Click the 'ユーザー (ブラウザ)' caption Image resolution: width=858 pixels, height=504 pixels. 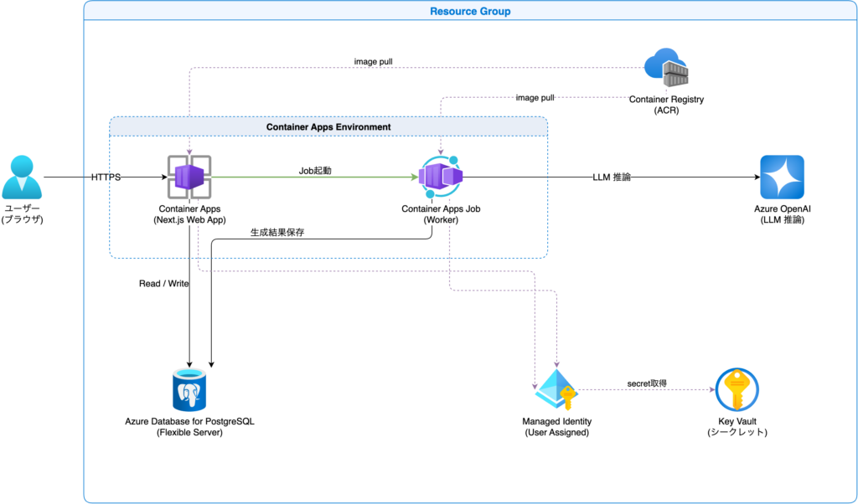21,214
